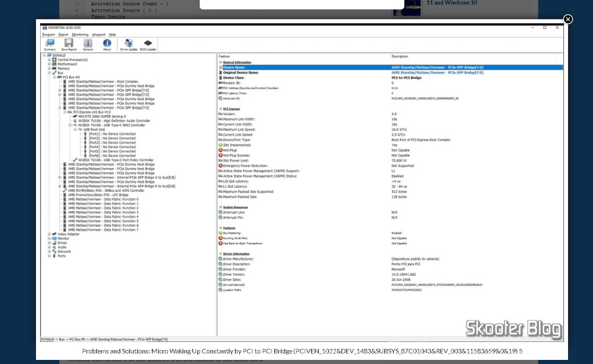Open the Help menu
Screen dimensions: 593x364
(x=113, y=34)
